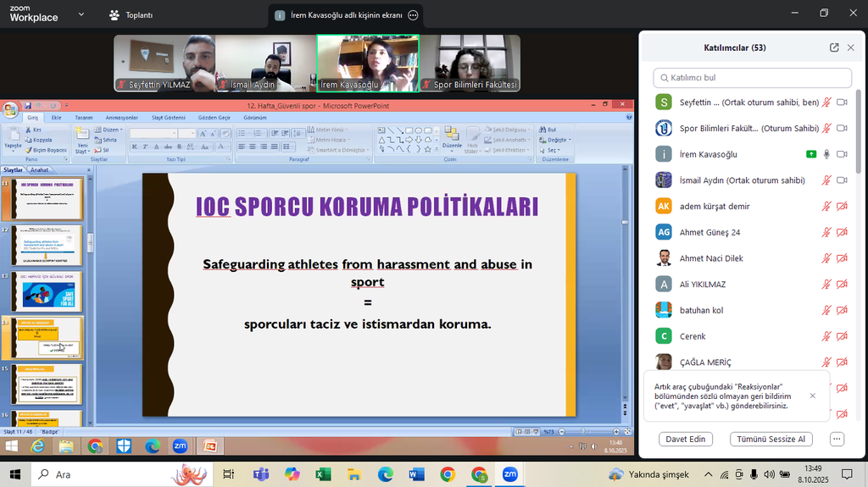Viewport: 868px width, 487px height.
Task: Open Word from the taskbar
Action: 416,474
